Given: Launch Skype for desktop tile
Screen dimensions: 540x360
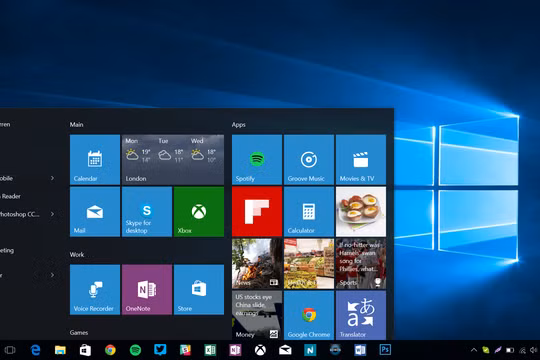Looking at the screenshot, I should click(x=147, y=212).
